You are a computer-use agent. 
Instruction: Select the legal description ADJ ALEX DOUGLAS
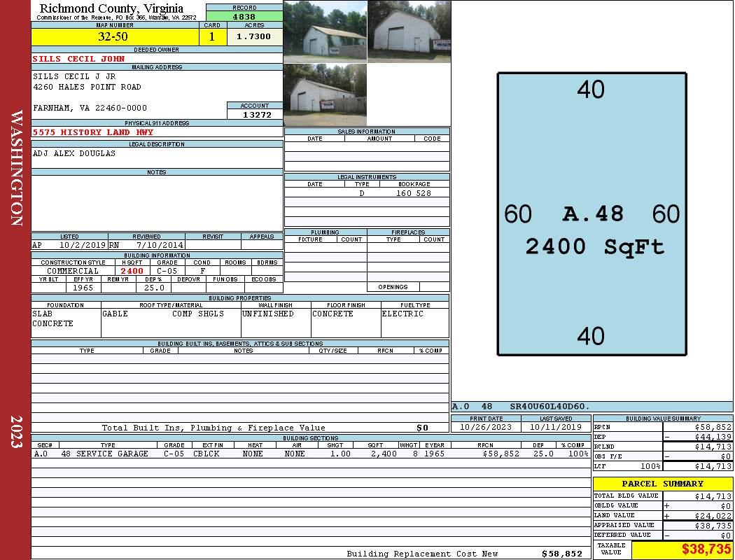pos(73,153)
